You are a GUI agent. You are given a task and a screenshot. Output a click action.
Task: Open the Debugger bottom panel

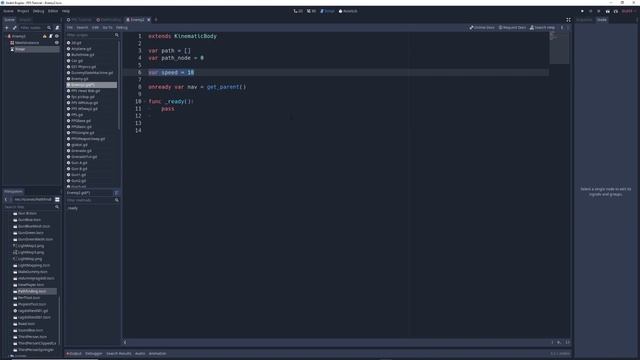[x=94, y=353]
